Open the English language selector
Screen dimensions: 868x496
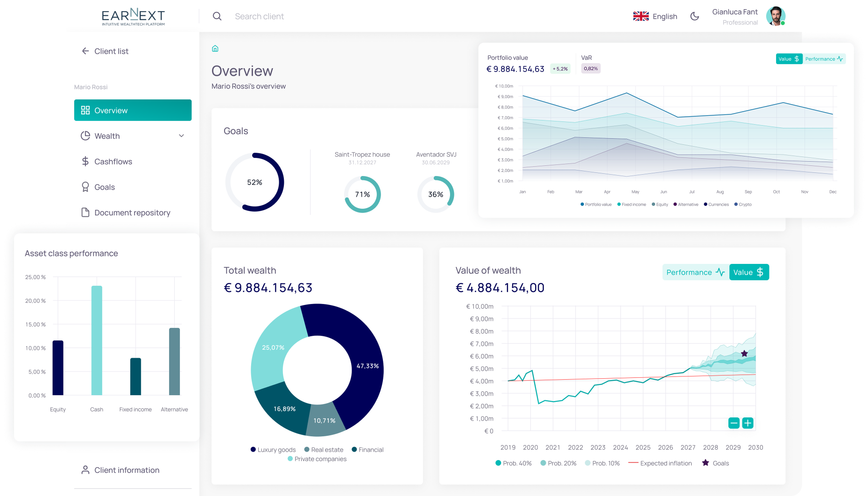655,16
